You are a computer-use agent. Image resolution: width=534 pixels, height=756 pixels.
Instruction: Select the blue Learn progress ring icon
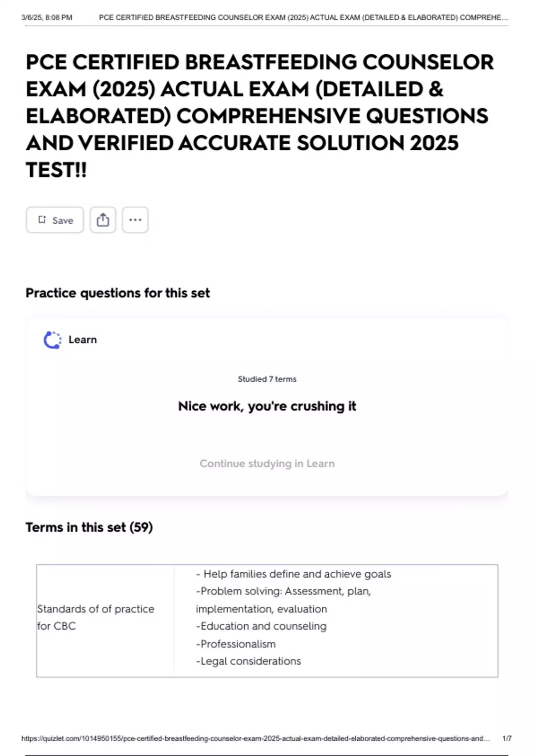pos(52,339)
